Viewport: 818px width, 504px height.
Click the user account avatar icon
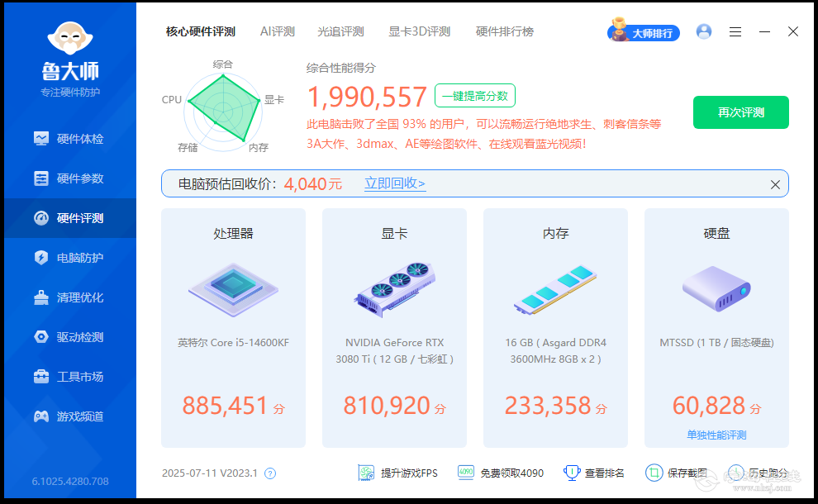point(704,32)
